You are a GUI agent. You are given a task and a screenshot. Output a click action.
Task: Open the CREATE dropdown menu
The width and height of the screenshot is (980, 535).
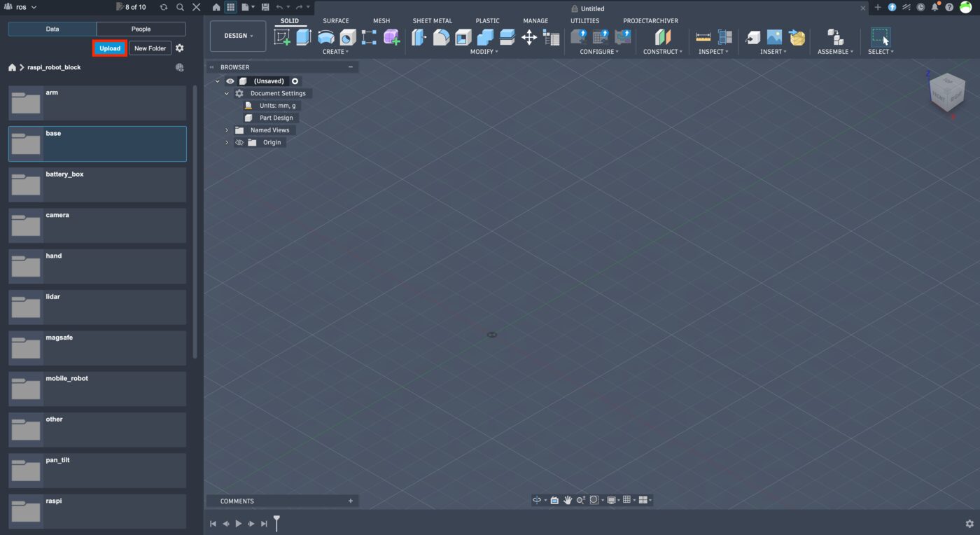coord(335,52)
